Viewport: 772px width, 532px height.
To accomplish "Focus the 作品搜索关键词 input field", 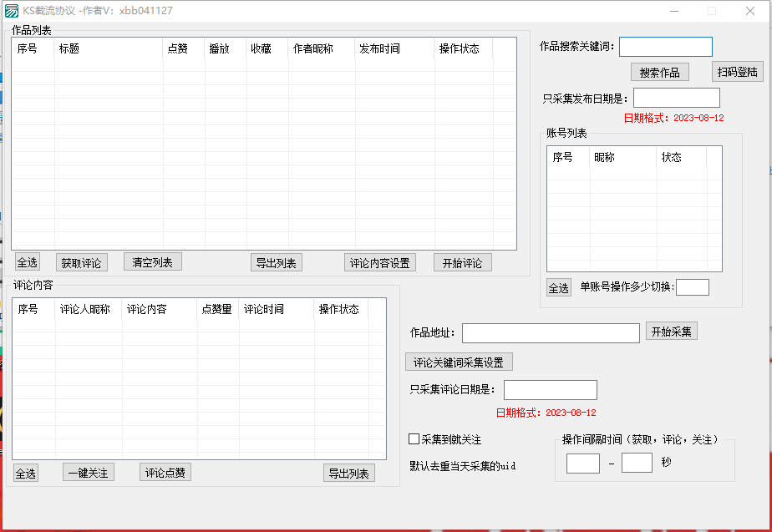I will [666, 47].
